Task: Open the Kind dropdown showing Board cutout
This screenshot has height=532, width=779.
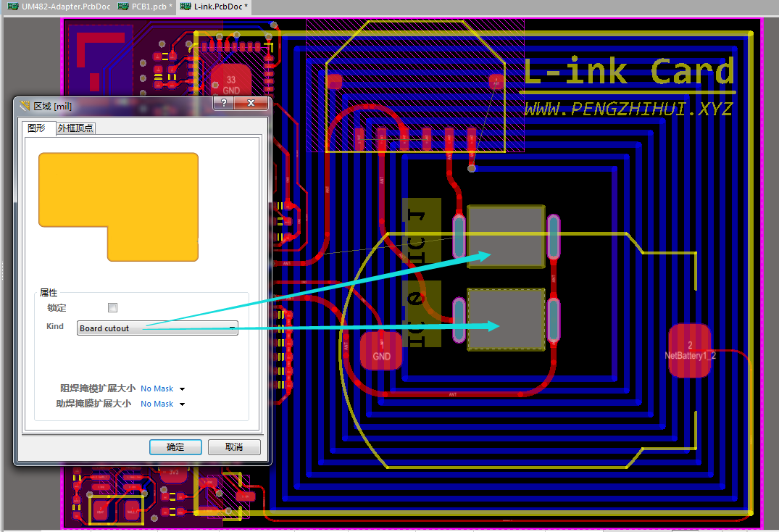Action: (x=157, y=328)
